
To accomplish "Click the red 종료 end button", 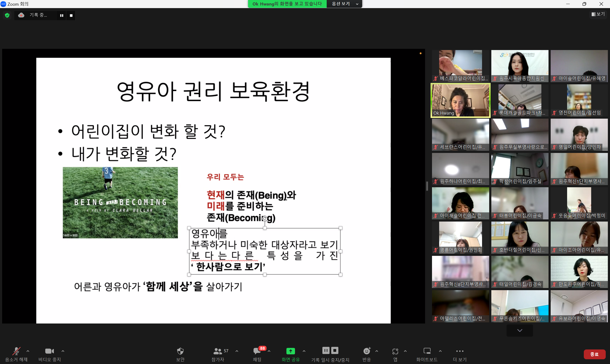I will (594, 354).
